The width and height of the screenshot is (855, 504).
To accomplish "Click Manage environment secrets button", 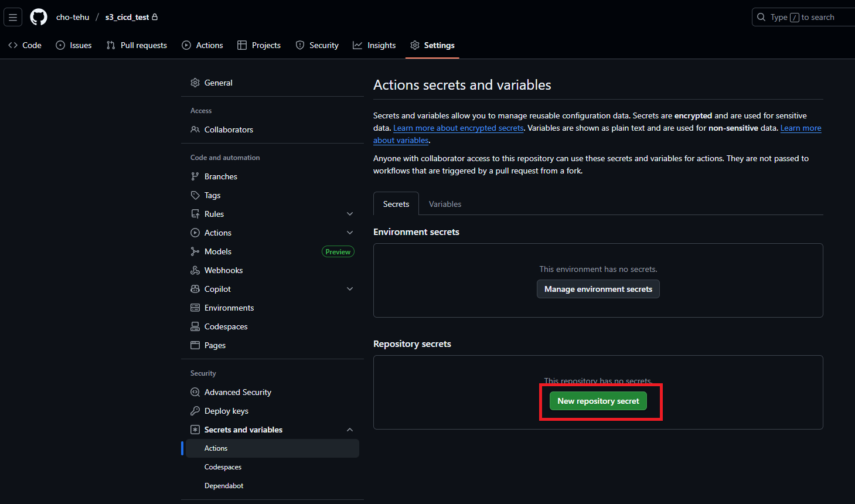I will pyautogui.click(x=598, y=289).
